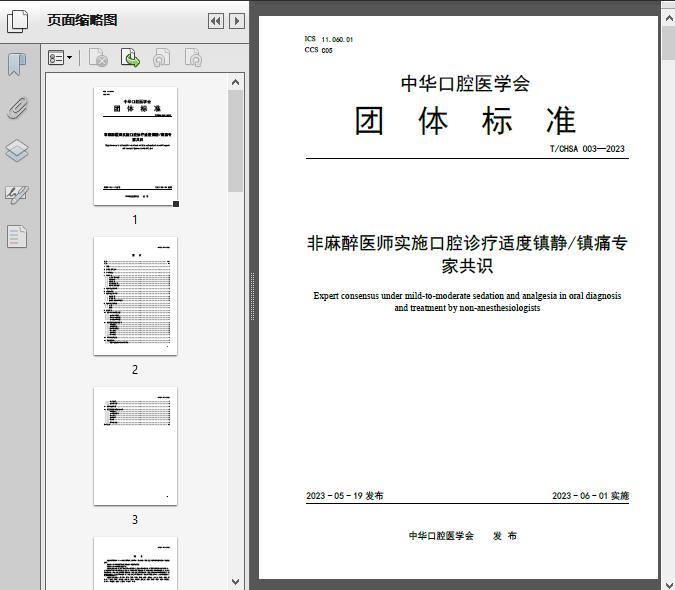The height and width of the screenshot is (590, 675).
Task: Click the 'ICS 11.060.01' text
Action: point(329,39)
